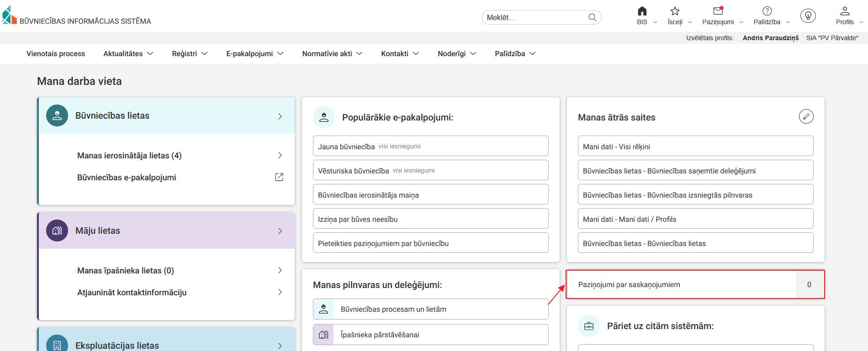Edit Manas ātrās saites with pencil icon
The image size is (868, 351).
point(806,116)
